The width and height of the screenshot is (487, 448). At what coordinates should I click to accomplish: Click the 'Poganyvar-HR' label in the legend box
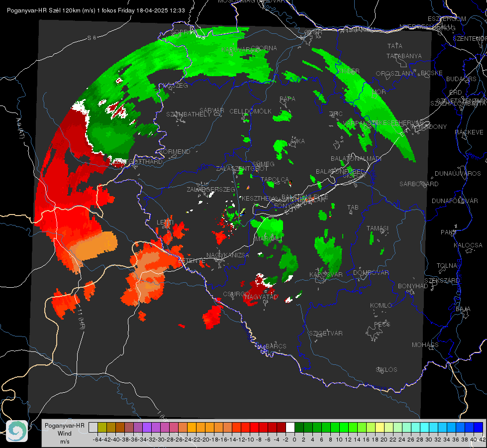tap(64, 426)
